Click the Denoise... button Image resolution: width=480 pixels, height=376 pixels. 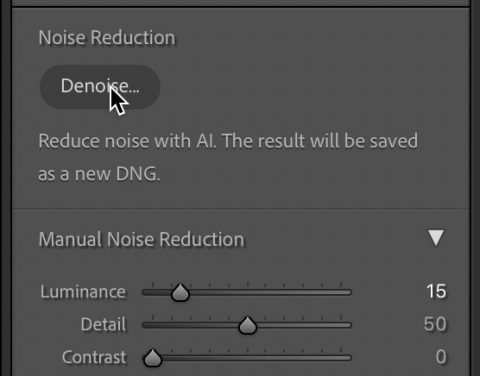(x=100, y=87)
